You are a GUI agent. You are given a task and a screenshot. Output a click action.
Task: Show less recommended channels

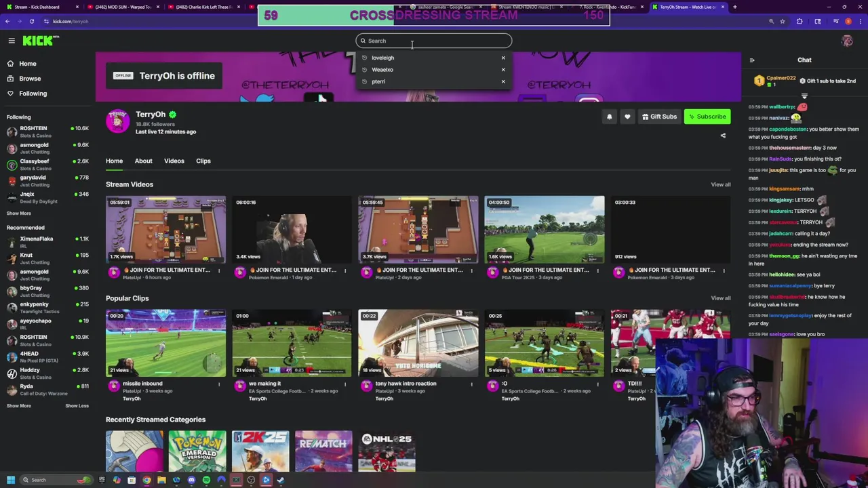pyautogui.click(x=77, y=406)
